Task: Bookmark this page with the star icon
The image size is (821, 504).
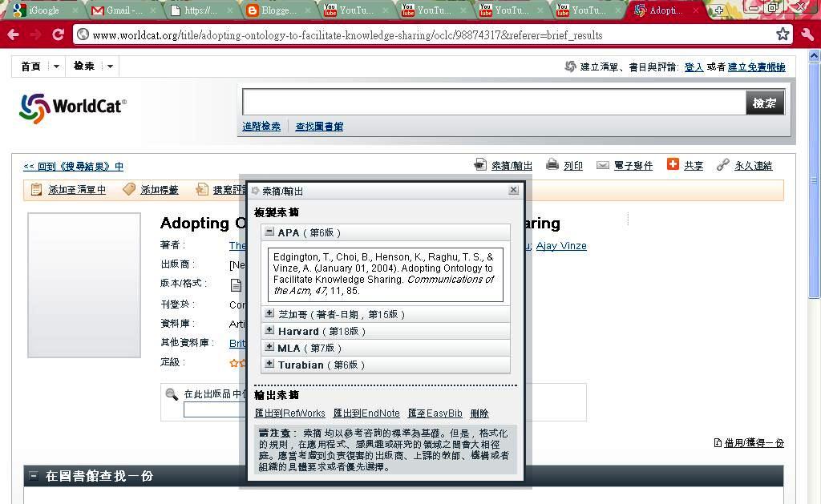Action: click(x=783, y=34)
